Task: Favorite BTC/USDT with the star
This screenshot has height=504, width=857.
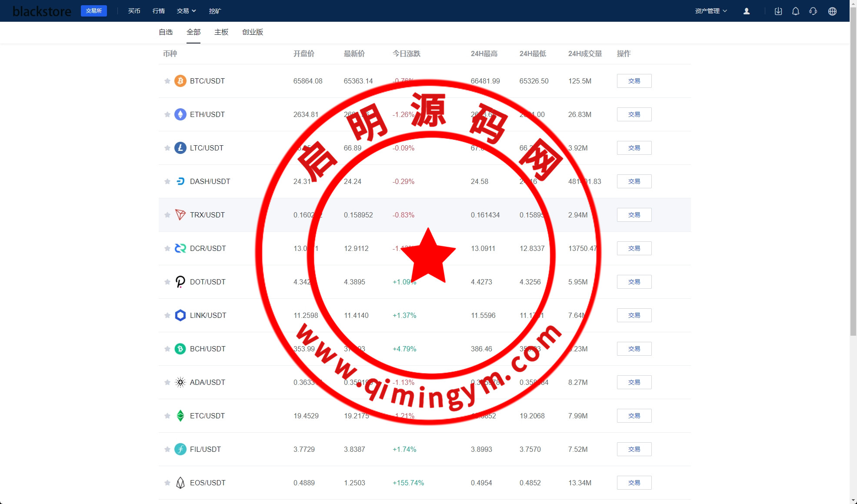Action: [167, 81]
